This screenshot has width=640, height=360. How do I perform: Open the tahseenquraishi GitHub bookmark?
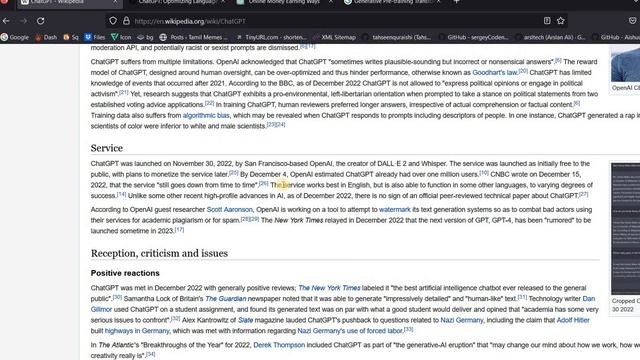(397, 37)
